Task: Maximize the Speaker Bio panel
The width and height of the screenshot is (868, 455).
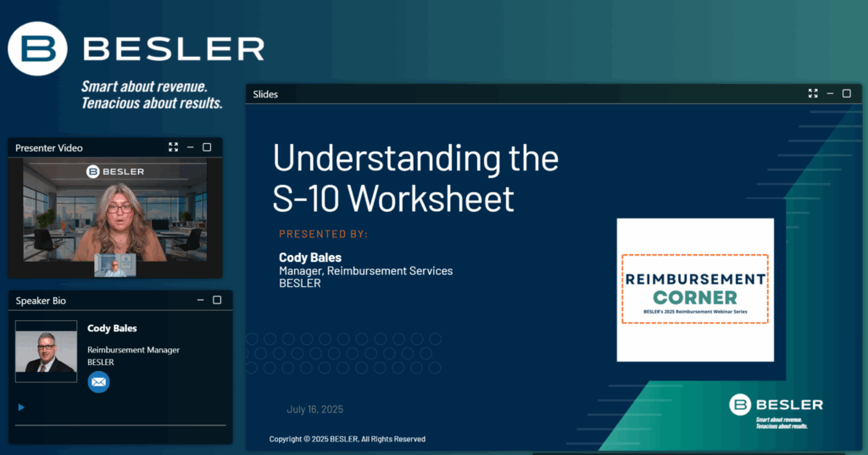Action: click(x=217, y=300)
